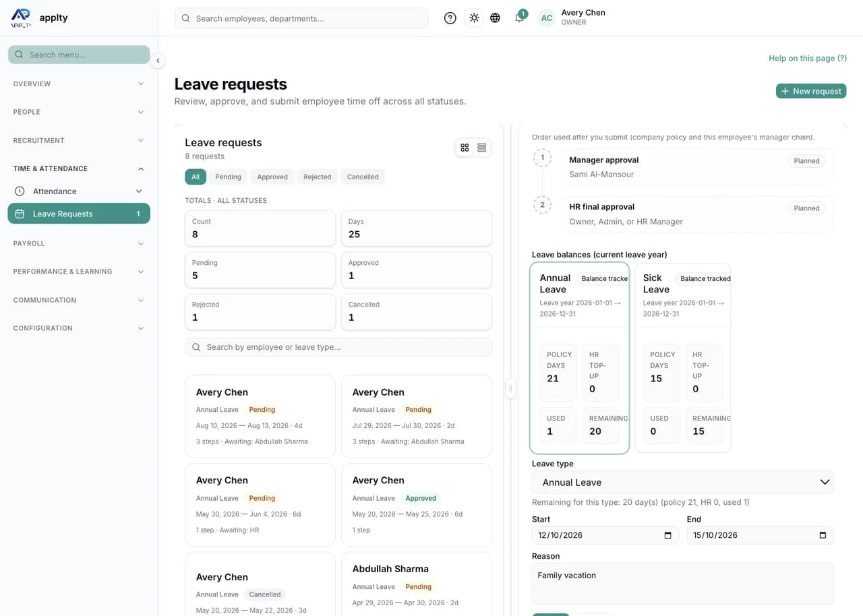This screenshot has height=616, width=863.
Task: Switch to list view
Action: pos(481,148)
